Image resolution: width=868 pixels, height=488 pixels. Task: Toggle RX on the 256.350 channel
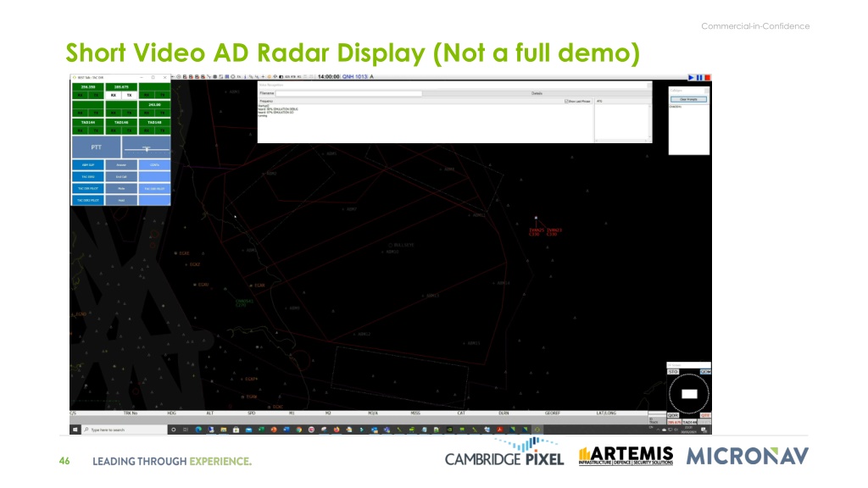click(x=81, y=95)
